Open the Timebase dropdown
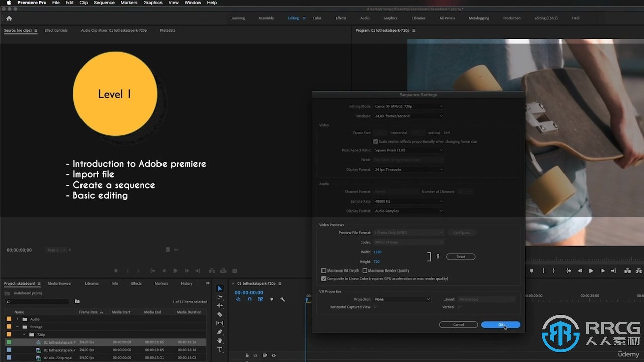This screenshot has height=362, width=644. click(409, 116)
